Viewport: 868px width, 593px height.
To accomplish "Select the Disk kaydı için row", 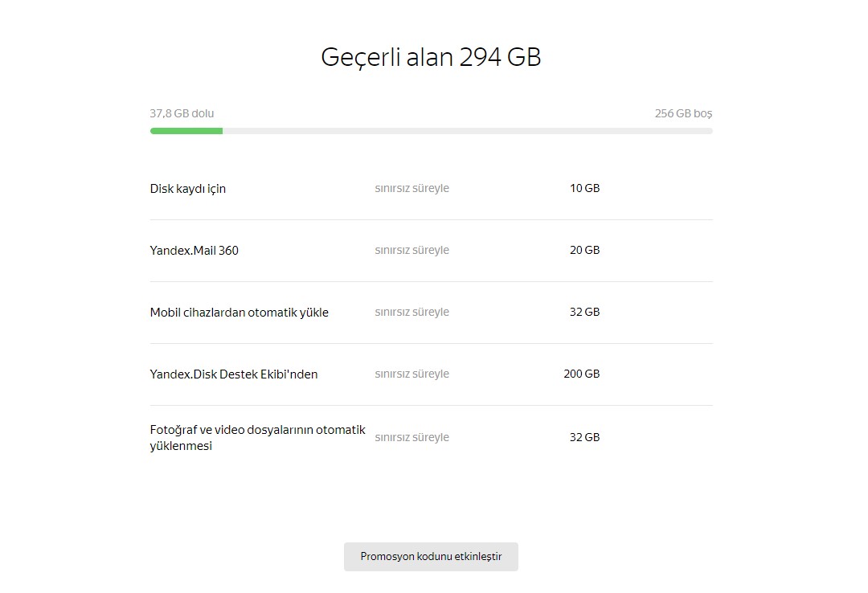I will click(431, 189).
